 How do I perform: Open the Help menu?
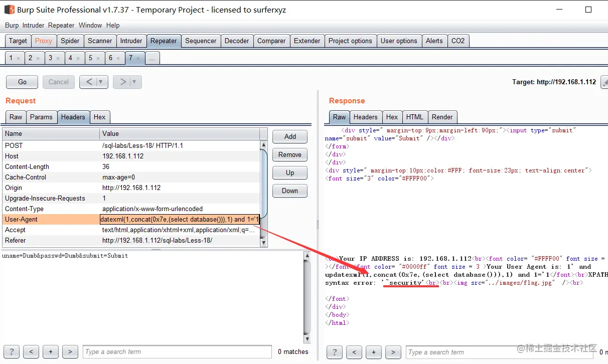(x=113, y=25)
